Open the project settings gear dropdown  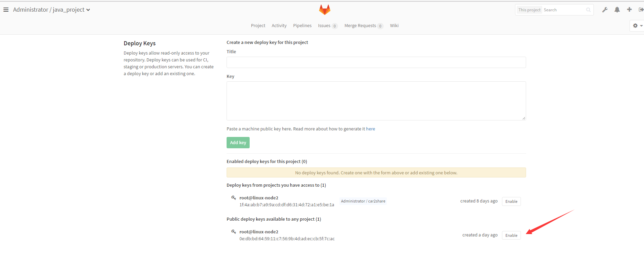point(637,26)
